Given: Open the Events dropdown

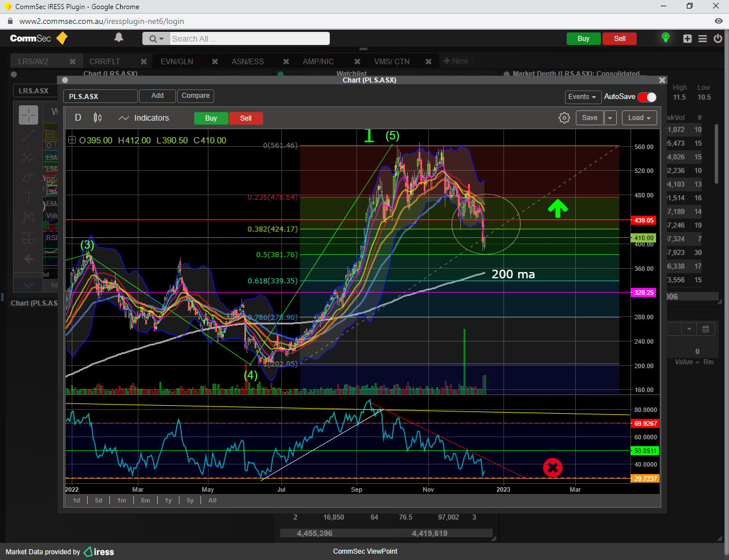Looking at the screenshot, I should coord(582,97).
